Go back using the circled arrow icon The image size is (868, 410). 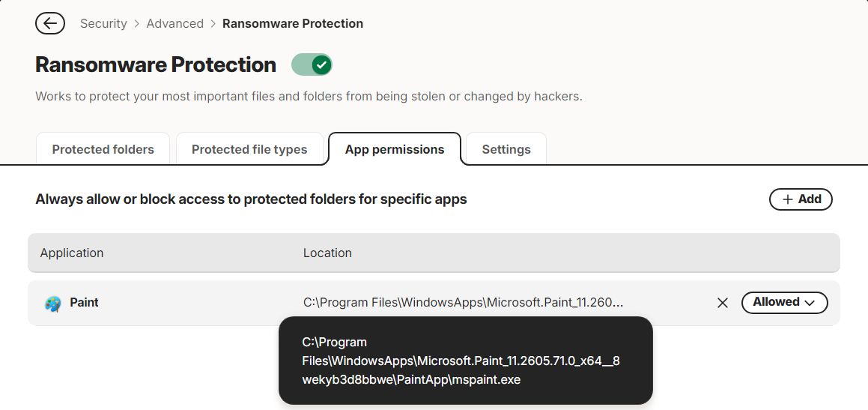(50, 23)
